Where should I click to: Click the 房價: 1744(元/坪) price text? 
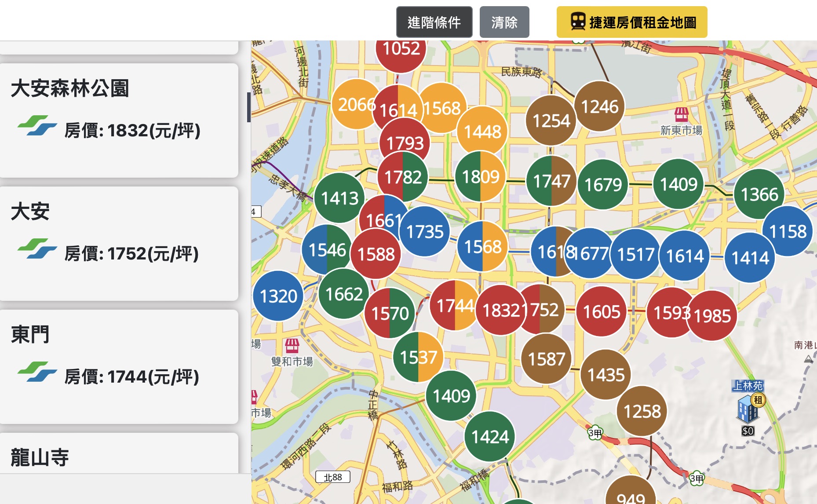tap(131, 377)
